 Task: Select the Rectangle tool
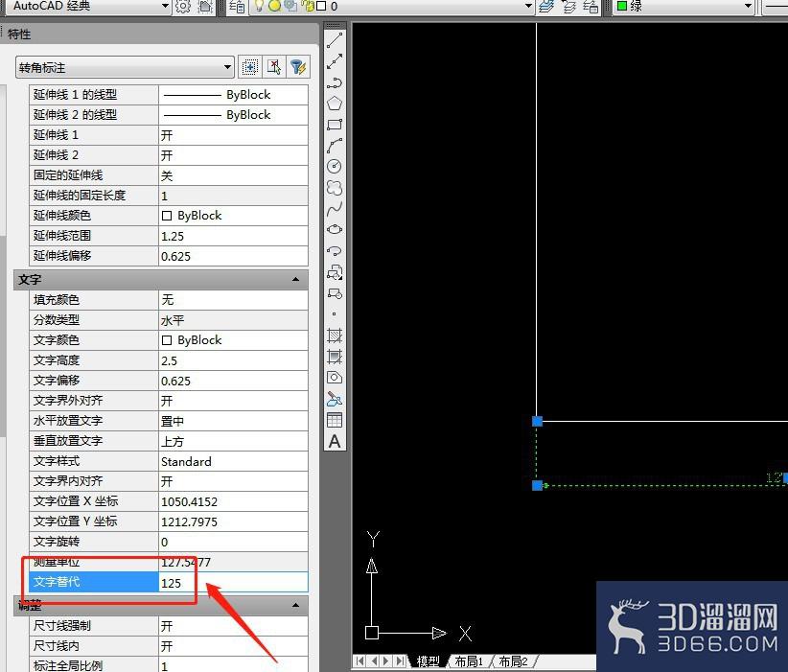pyautogui.click(x=335, y=125)
